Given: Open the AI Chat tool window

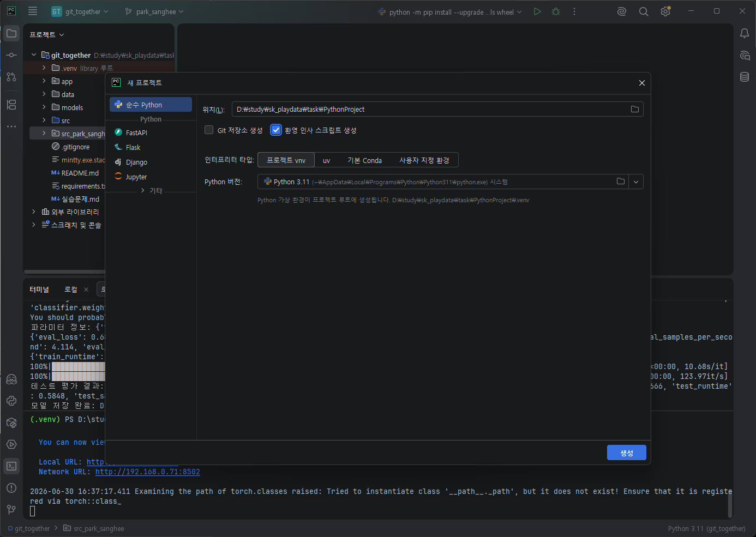Looking at the screenshot, I should (x=745, y=55).
